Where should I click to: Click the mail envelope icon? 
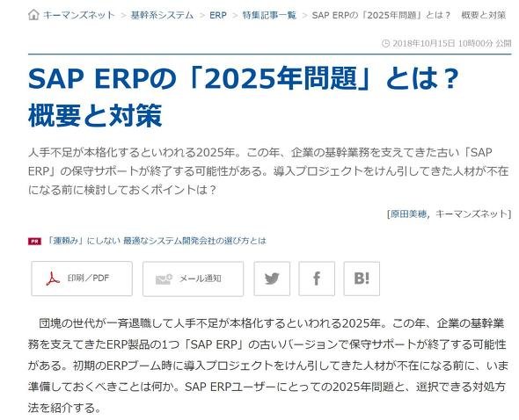tap(164, 279)
